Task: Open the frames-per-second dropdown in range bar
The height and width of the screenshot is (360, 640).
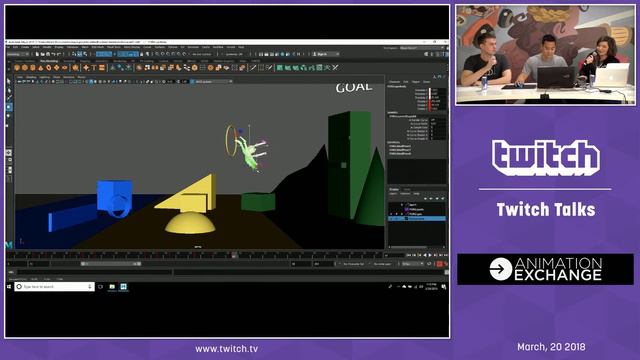Action: point(412,264)
